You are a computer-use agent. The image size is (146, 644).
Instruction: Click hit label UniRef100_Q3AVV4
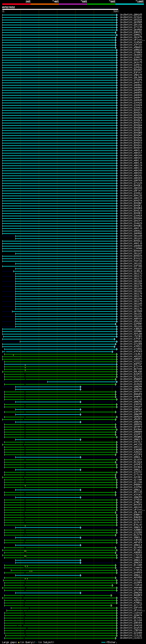(131, 404)
